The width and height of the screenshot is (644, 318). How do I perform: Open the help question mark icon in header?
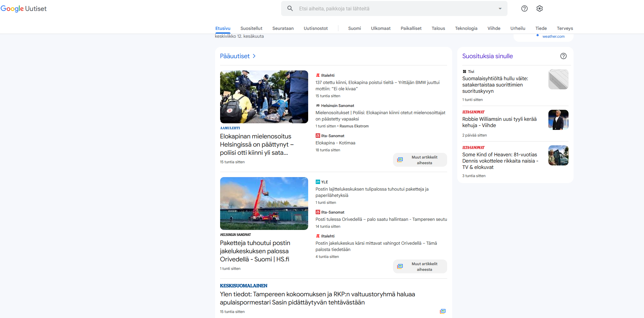[x=524, y=8]
